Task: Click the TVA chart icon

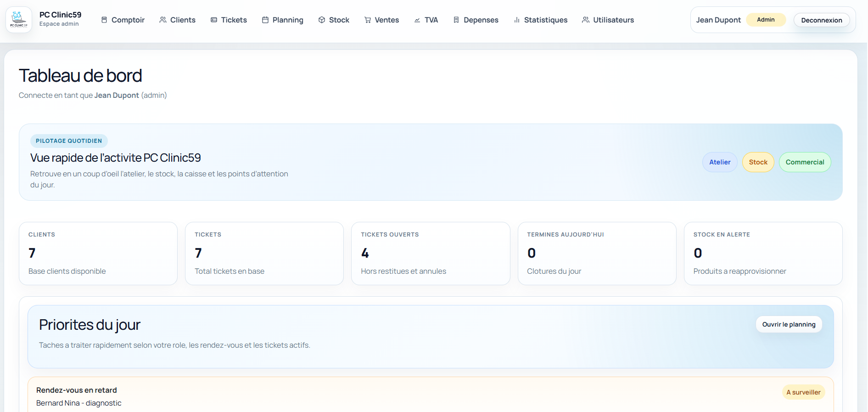Action: click(x=417, y=20)
